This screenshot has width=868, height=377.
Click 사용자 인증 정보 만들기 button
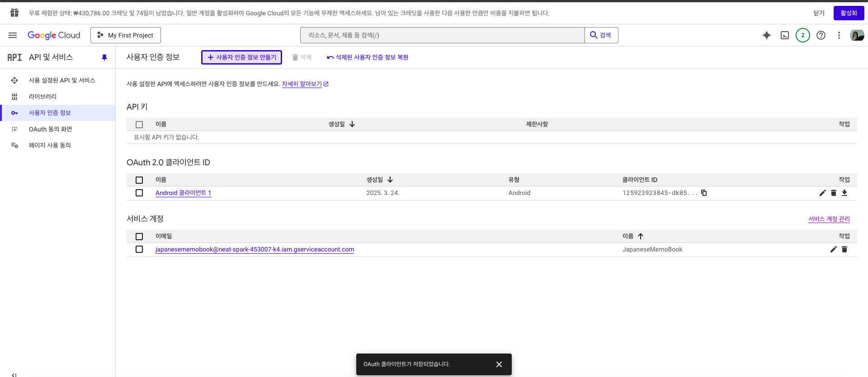[241, 57]
